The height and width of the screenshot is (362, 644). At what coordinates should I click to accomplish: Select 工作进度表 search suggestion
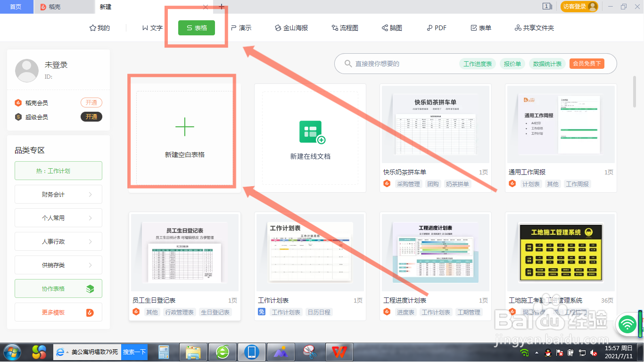click(478, 64)
